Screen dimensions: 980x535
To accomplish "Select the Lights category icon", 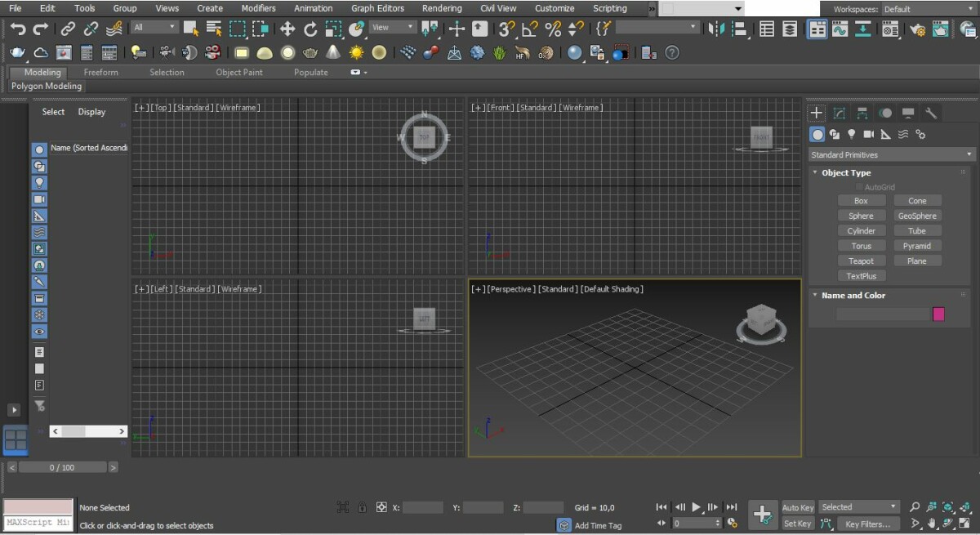I will tap(851, 134).
